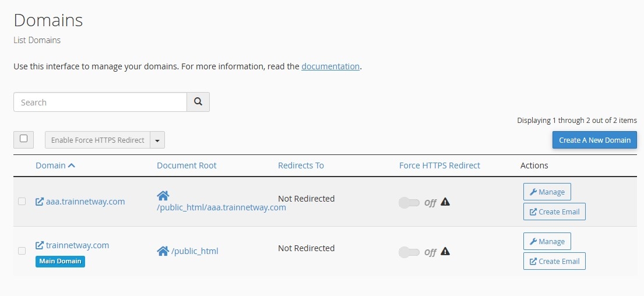Check the select-all domains checkbox
Screen dimensions: 644x296
pyautogui.click(x=23, y=139)
